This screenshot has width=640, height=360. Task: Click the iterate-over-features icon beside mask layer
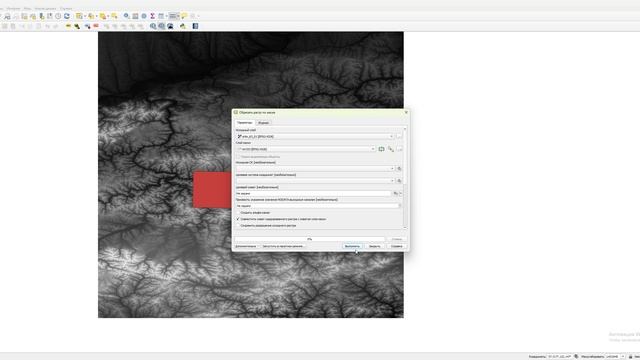381,149
